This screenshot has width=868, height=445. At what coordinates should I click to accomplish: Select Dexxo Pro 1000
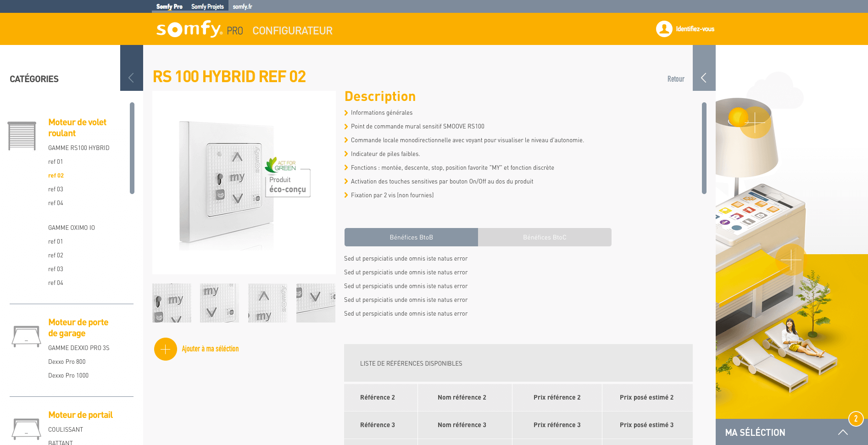(x=68, y=375)
